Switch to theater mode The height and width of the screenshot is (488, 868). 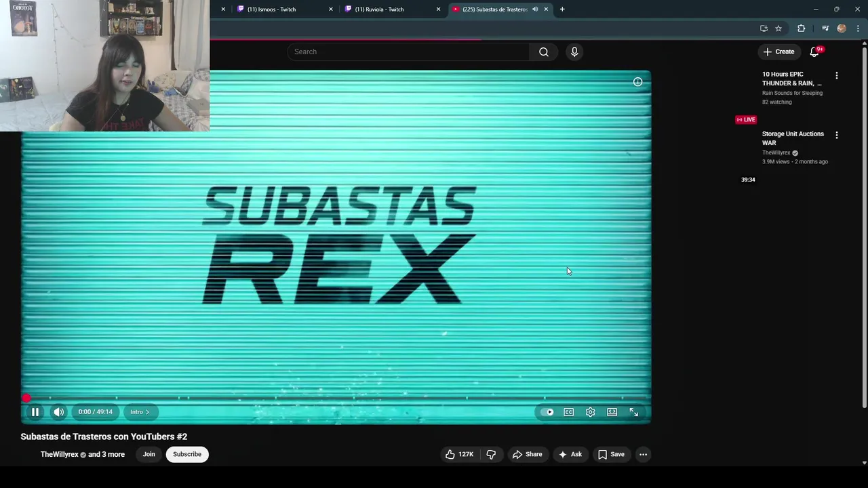[612, 412]
